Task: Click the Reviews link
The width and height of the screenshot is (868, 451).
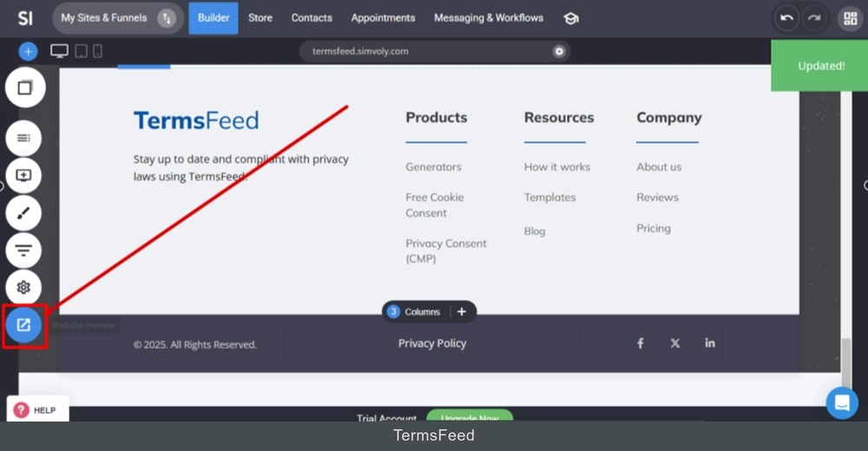Action: 657,197
